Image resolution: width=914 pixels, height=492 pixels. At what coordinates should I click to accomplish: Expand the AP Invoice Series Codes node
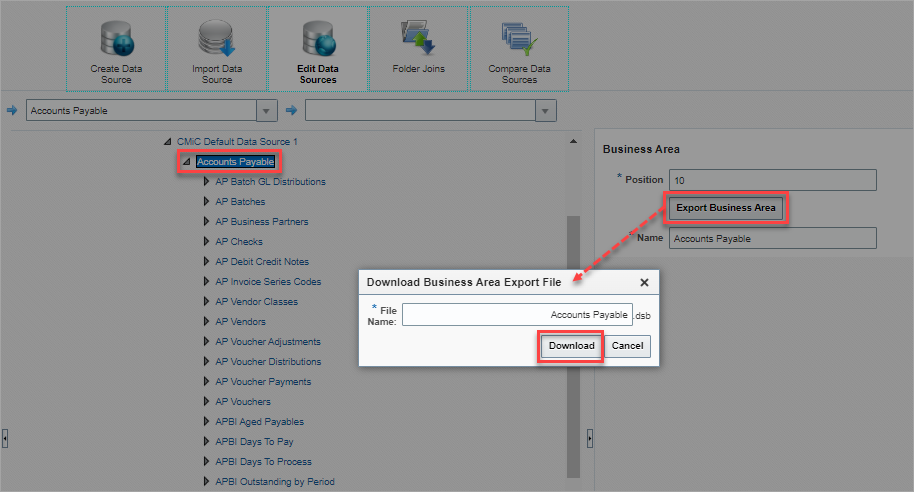(206, 281)
